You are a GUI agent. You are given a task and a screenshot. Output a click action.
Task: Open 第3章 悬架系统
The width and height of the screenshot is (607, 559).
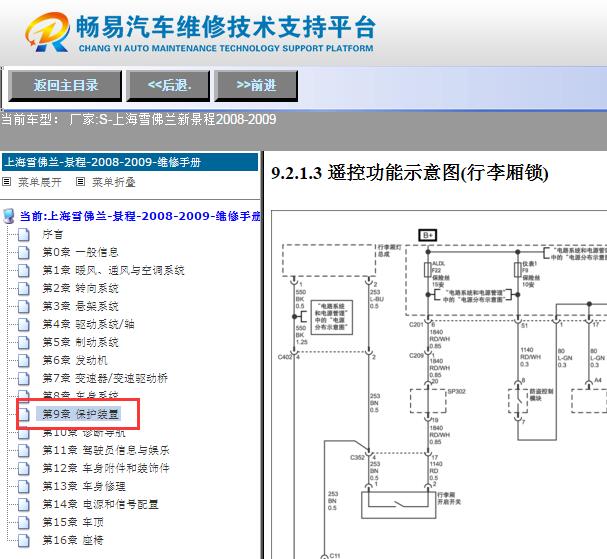[80, 306]
